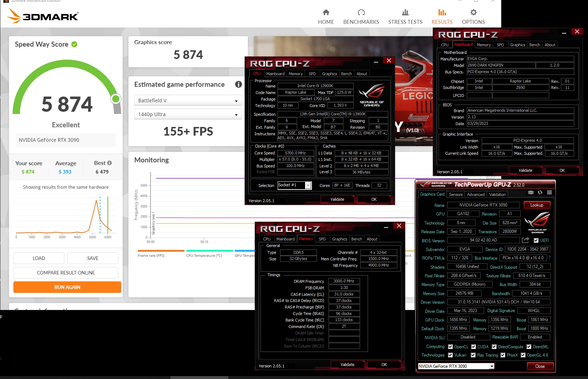Toggle the UEFI checkbox in GPU-Z
Viewport: 588px width, 379px height.
(536, 240)
